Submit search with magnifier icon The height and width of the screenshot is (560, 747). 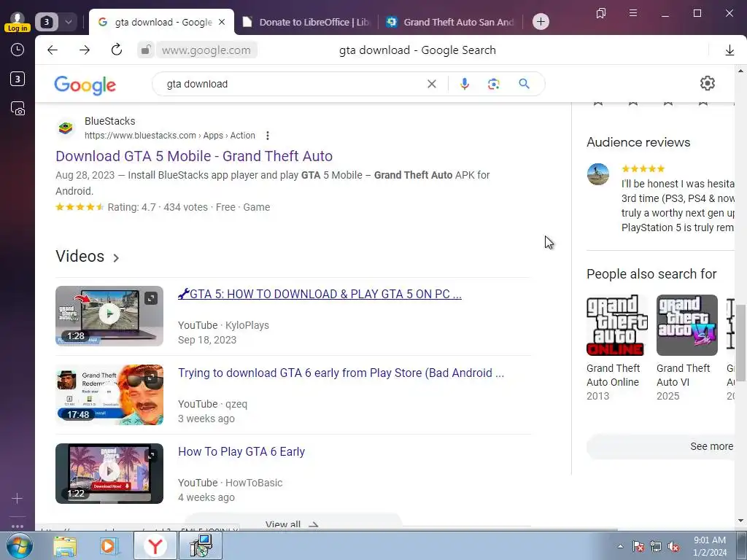(524, 84)
